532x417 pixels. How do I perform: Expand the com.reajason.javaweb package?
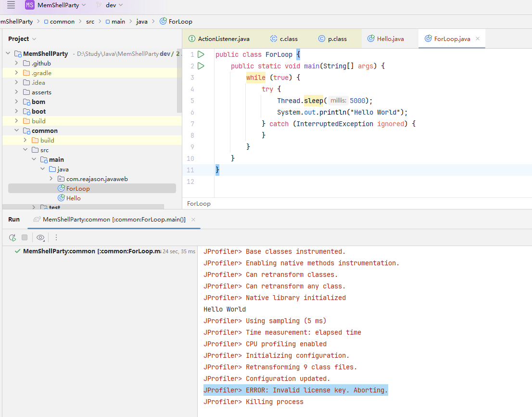(51, 179)
